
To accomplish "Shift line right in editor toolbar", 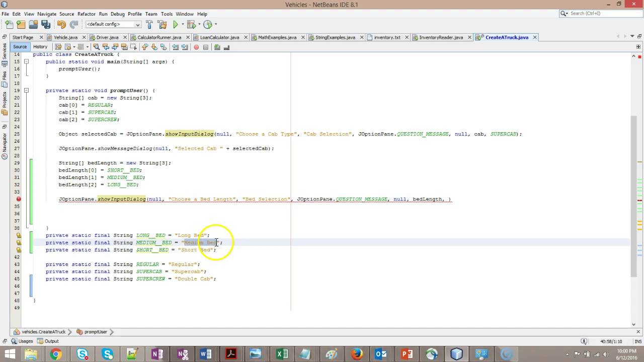I will 185,47.
